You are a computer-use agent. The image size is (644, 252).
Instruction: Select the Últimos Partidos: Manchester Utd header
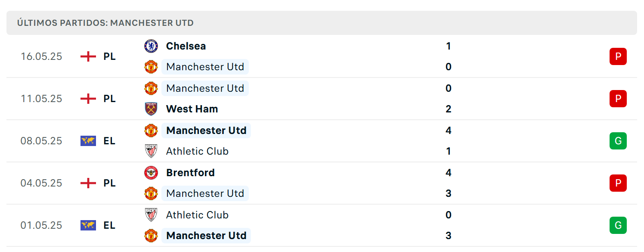coord(322,23)
